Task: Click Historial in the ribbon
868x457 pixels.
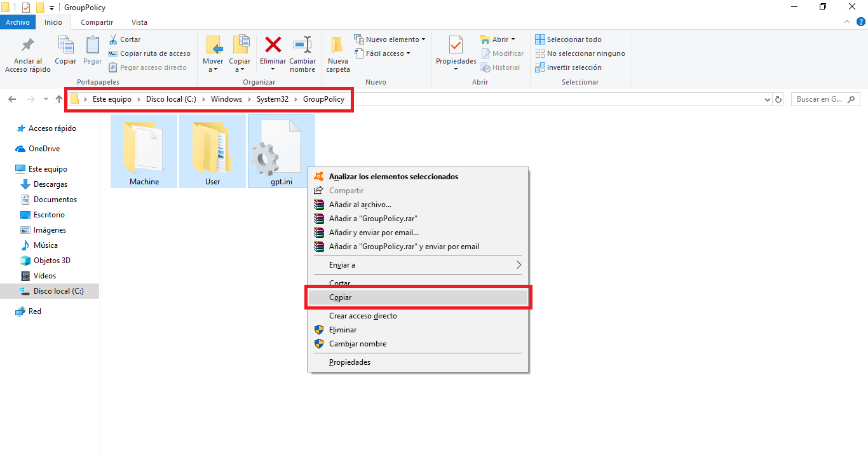Action: (x=501, y=67)
